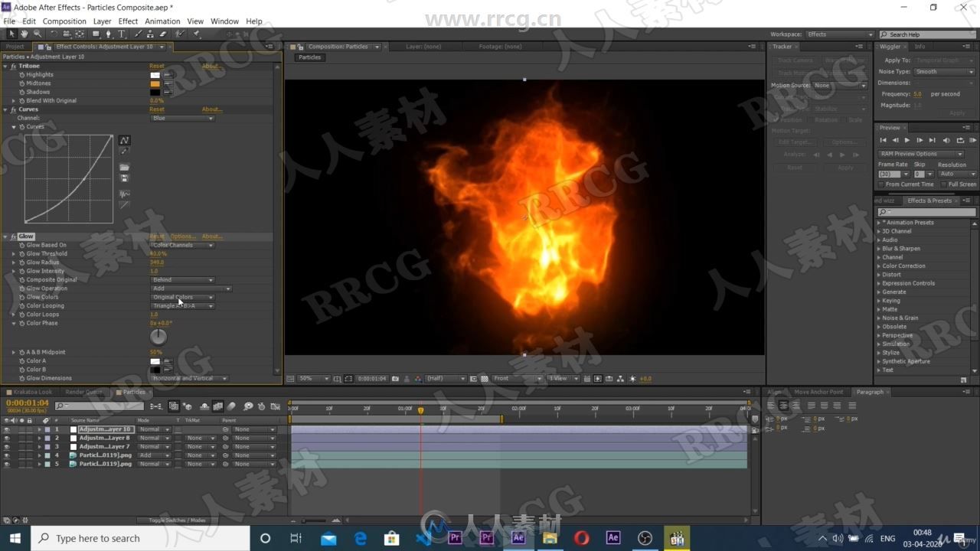Image resolution: width=980 pixels, height=551 pixels.
Task: Open File Explorer from taskbar
Action: (x=549, y=538)
